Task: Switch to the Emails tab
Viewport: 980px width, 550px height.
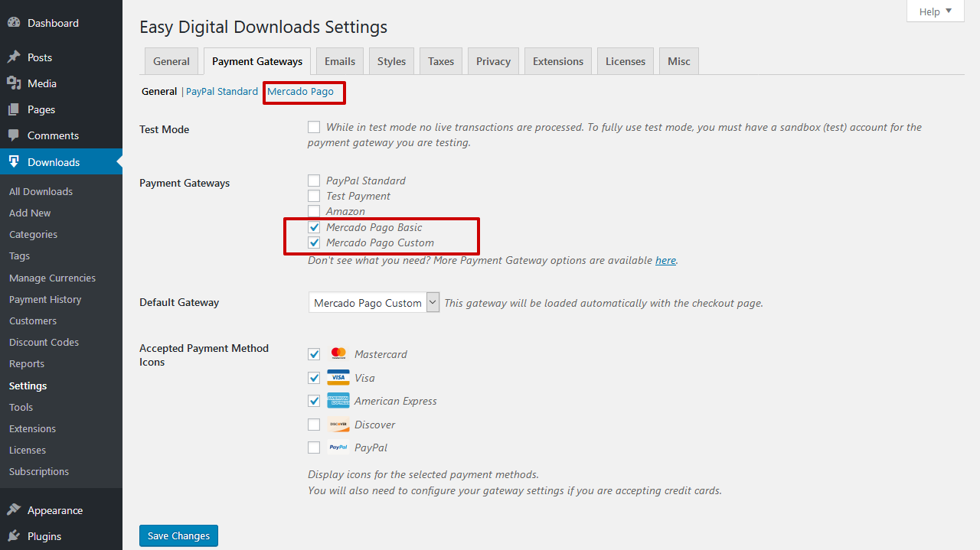Action: coord(340,61)
